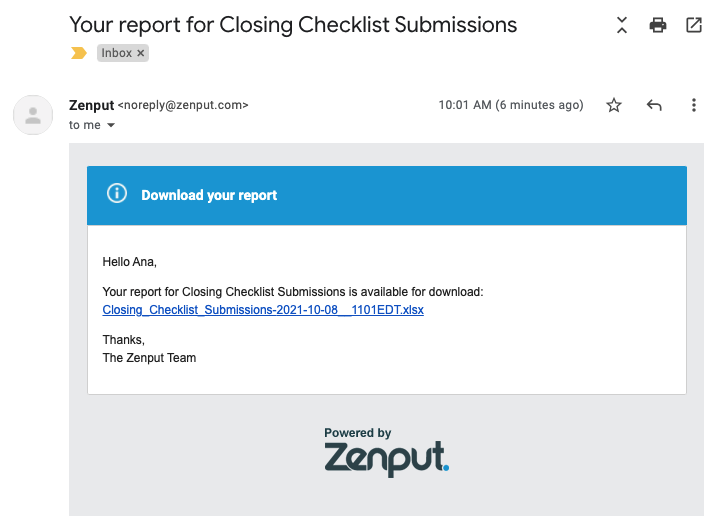Collapse all messages using the collapse arrows icon

[x=622, y=25]
